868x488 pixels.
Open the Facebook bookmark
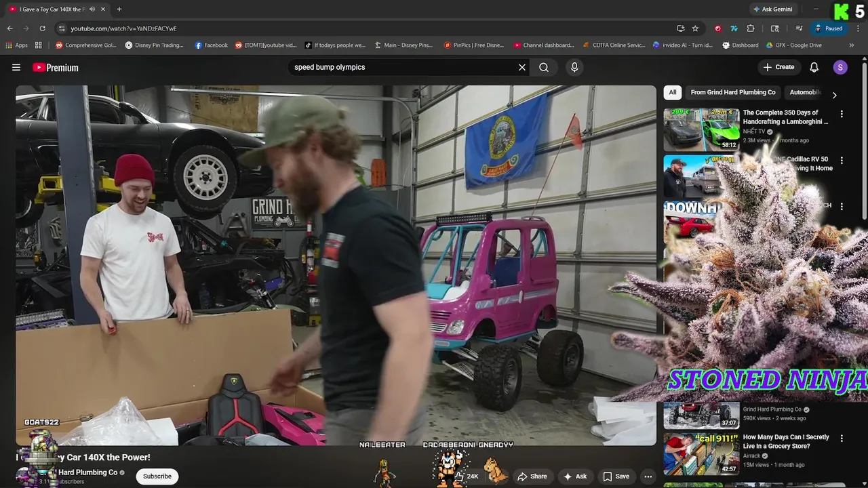tap(212, 45)
